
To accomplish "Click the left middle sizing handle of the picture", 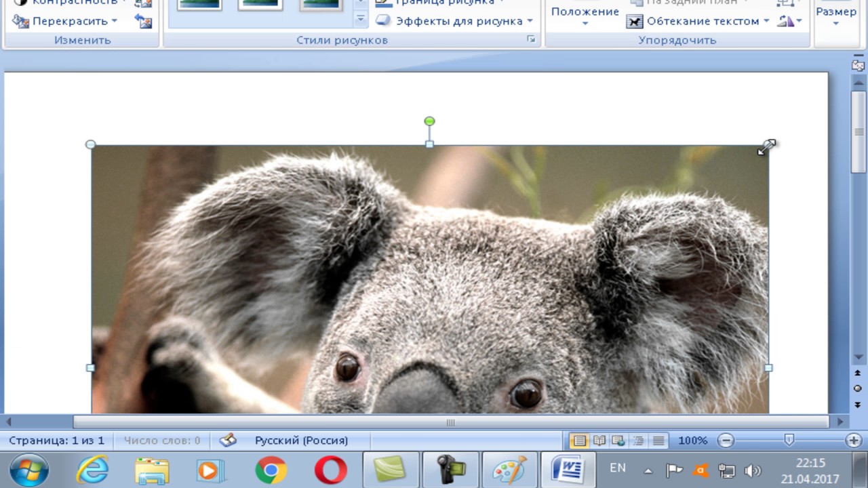I will click(x=91, y=367).
